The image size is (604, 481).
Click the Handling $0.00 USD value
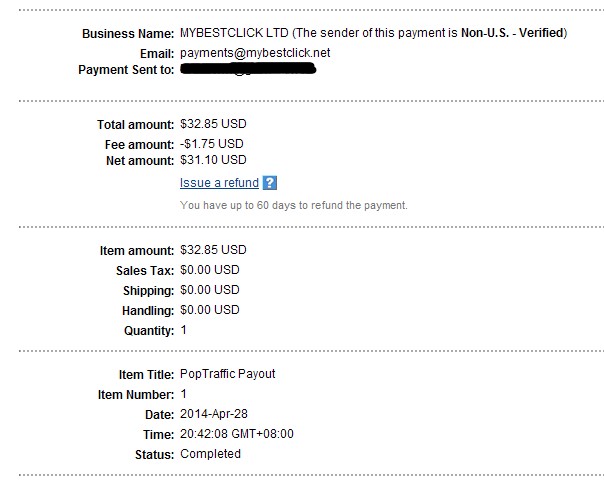tap(210, 310)
